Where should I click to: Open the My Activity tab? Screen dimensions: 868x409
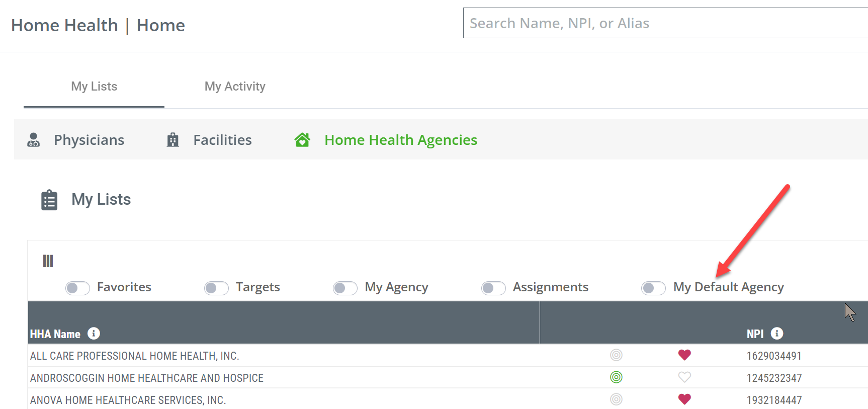235,87
